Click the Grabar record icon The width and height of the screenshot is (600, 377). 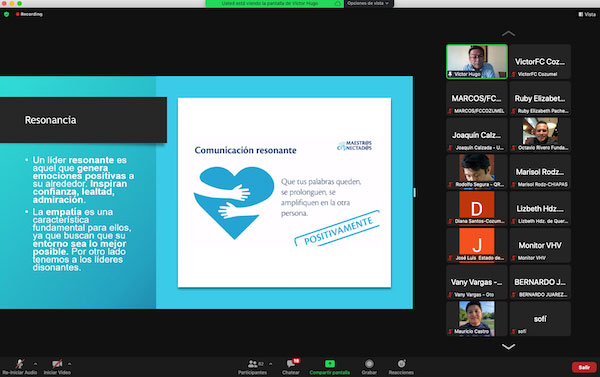(x=369, y=364)
